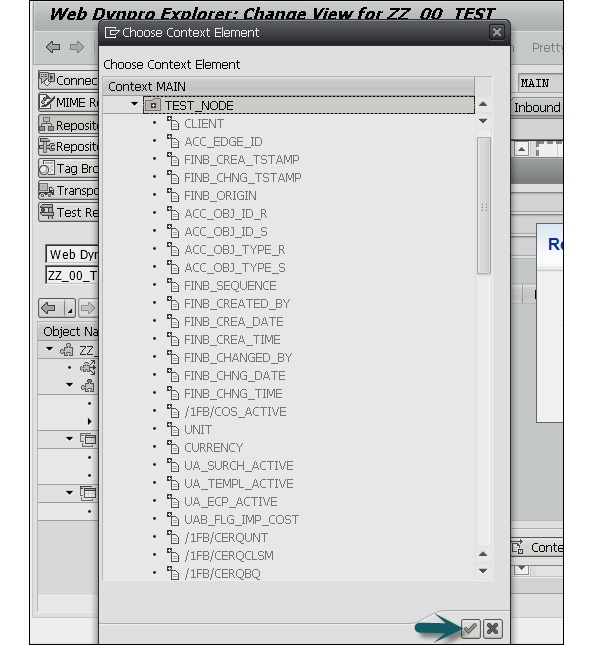Viewport: 600px width, 645px height.
Task: Click the TEST_NODE folder icon
Action: [152, 105]
